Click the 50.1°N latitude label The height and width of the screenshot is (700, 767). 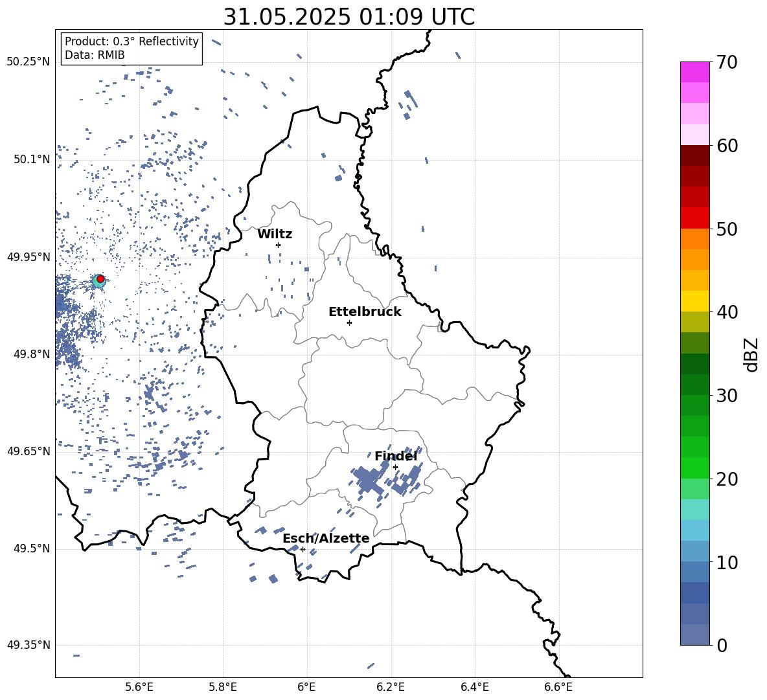pyautogui.click(x=32, y=159)
